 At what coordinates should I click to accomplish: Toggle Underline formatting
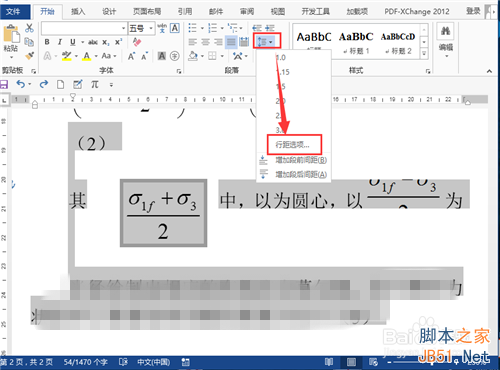(73, 42)
